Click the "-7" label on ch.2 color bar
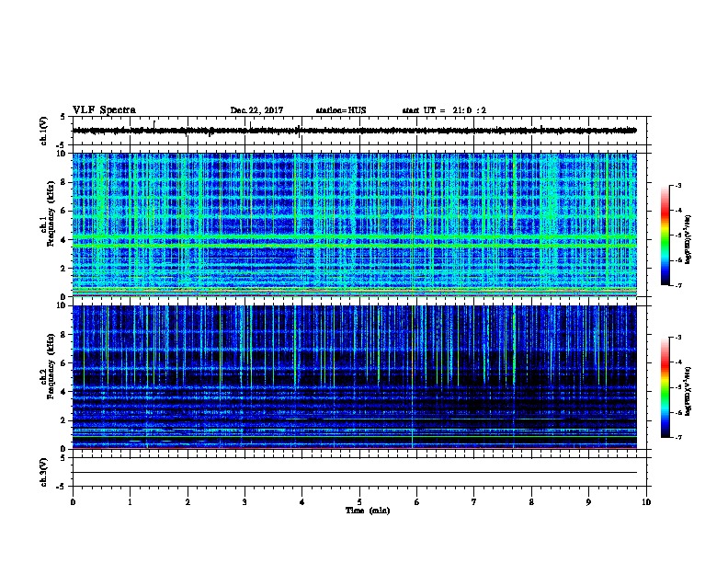728x563 pixels. pyautogui.click(x=677, y=438)
